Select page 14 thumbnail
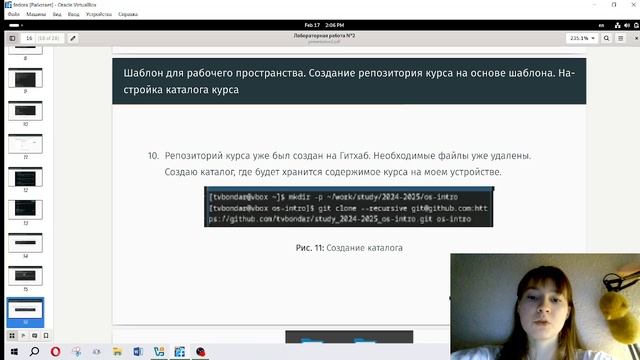This screenshot has height=360, width=640. pos(25,242)
